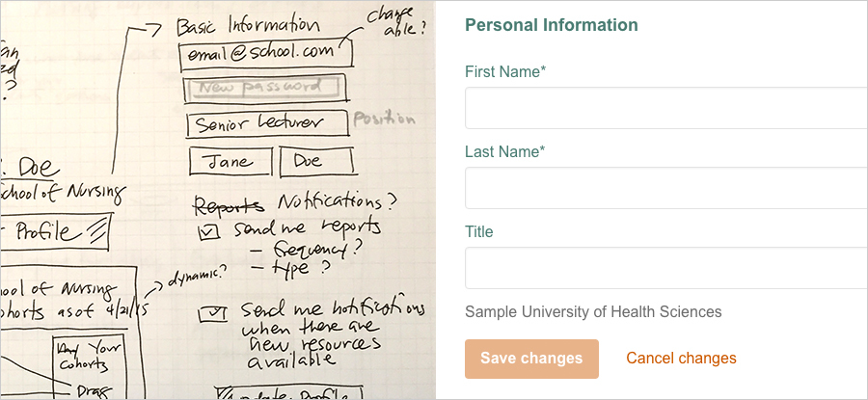Select the hand-drawn New password box
868x400 pixels.
coord(266,90)
